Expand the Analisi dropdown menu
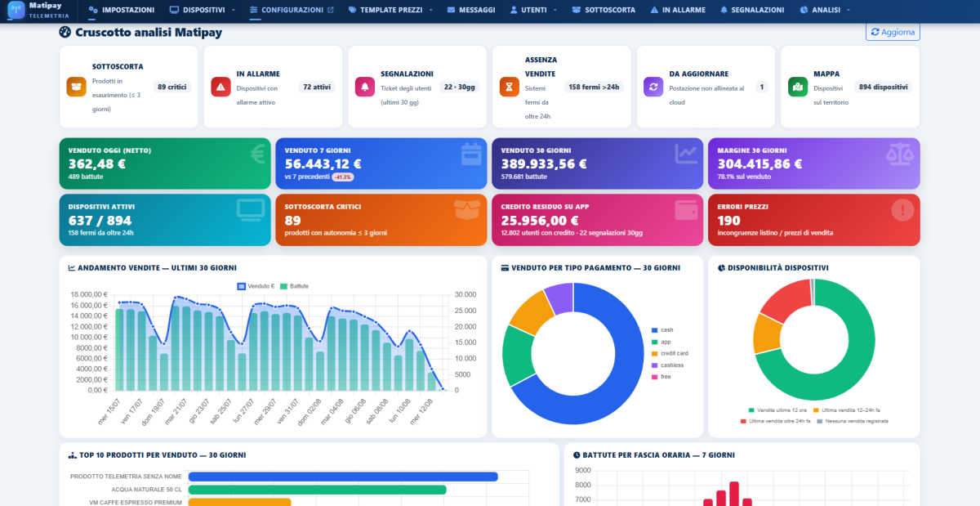 point(825,10)
